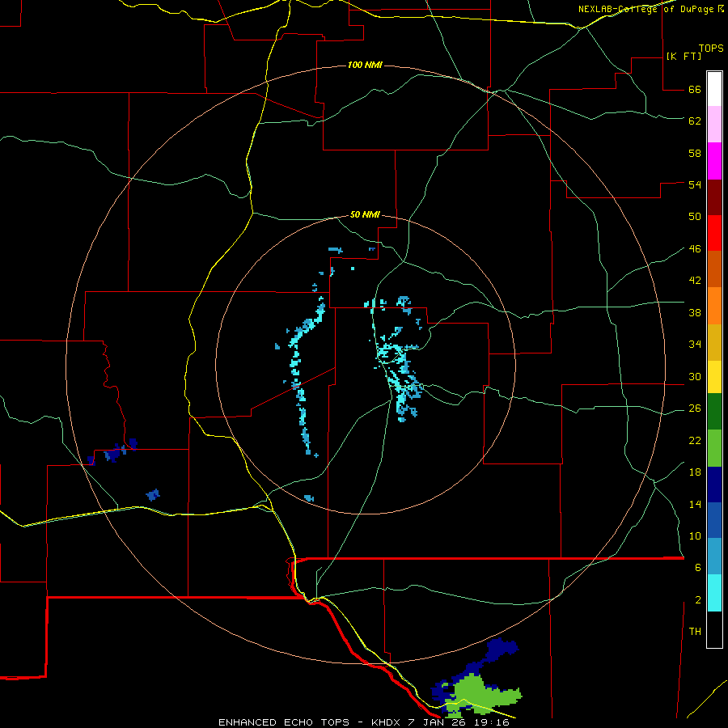Click the bright orange legend swatch
The image size is (728, 728).
[x=714, y=305]
